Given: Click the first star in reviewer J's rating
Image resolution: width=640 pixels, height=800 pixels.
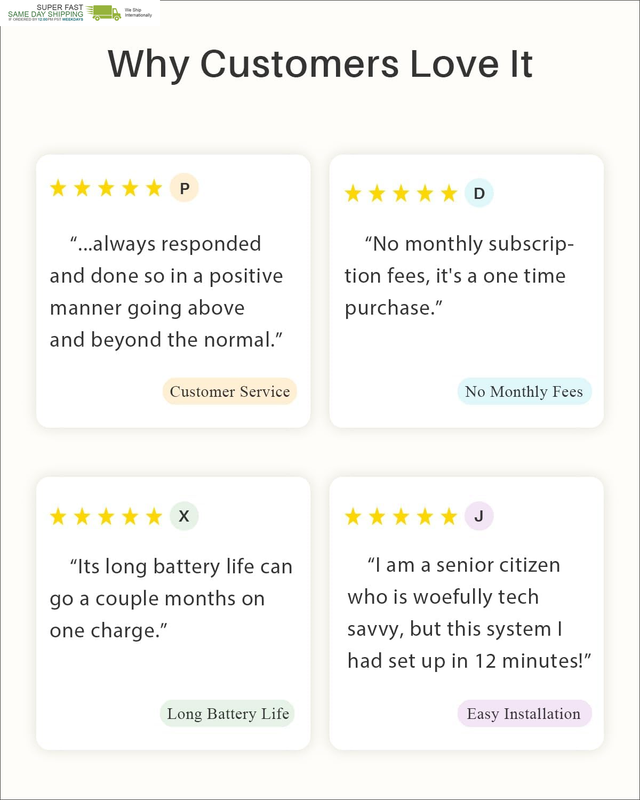Looking at the screenshot, I should click(x=353, y=516).
